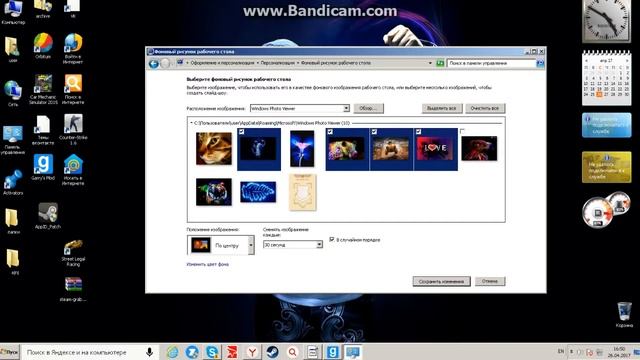The height and width of the screenshot is (360, 640).
Task: Click the Garry's Mod icon in taskbar
Action: [333, 352]
